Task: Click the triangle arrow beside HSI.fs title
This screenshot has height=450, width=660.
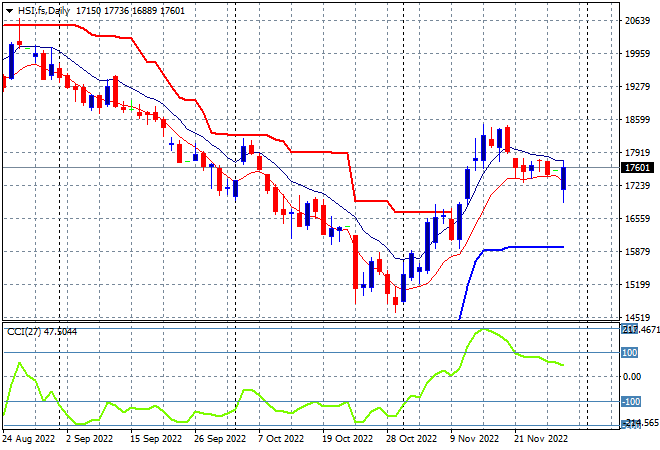Action: tap(9, 11)
